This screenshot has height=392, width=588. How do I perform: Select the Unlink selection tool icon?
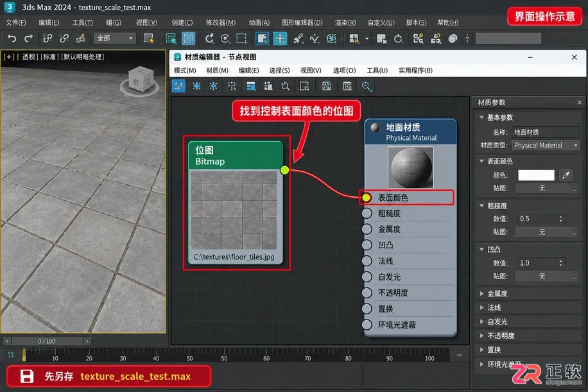click(64, 38)
